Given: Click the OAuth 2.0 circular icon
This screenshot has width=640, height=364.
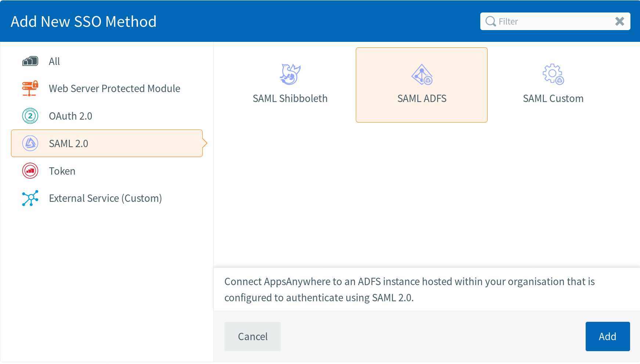Looking at the screenshot, I should (x=30, y=116).
